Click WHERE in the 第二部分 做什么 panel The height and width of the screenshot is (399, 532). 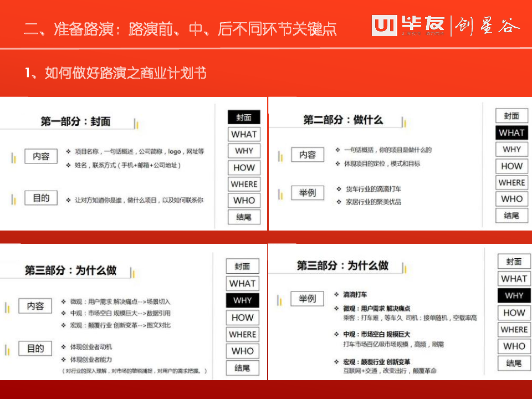[x=511, y=182]
